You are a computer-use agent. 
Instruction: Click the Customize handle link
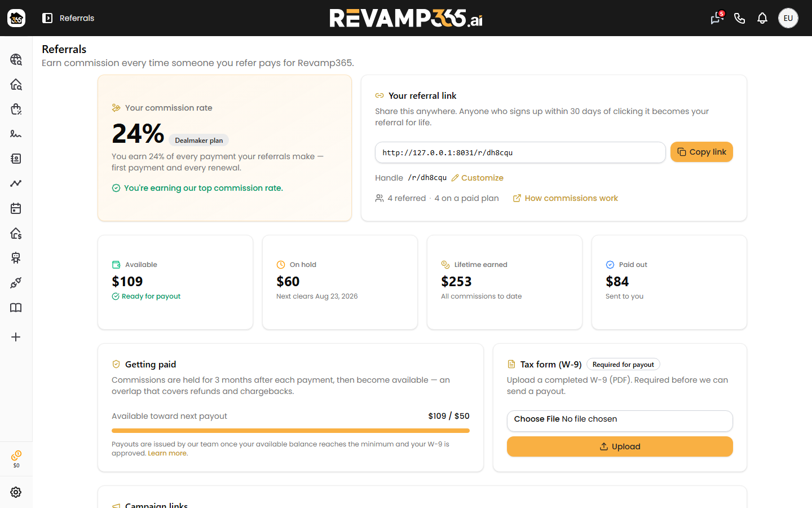point(477,178)
